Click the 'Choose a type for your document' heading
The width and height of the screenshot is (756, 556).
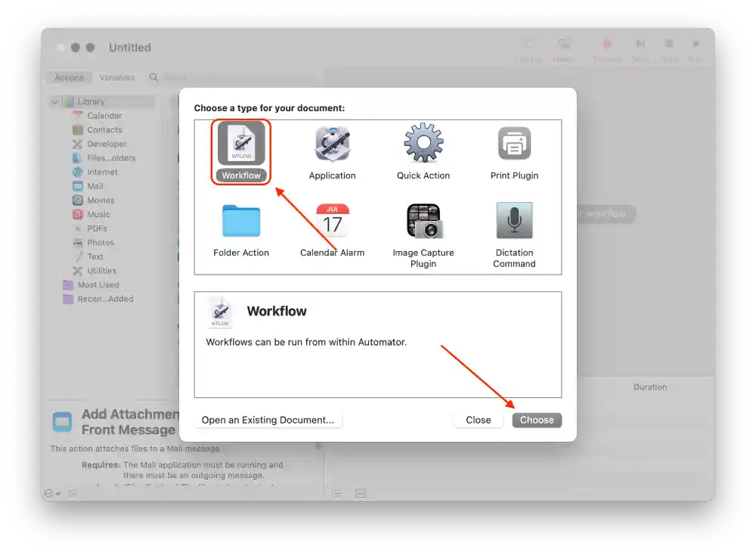coord(270,108)
